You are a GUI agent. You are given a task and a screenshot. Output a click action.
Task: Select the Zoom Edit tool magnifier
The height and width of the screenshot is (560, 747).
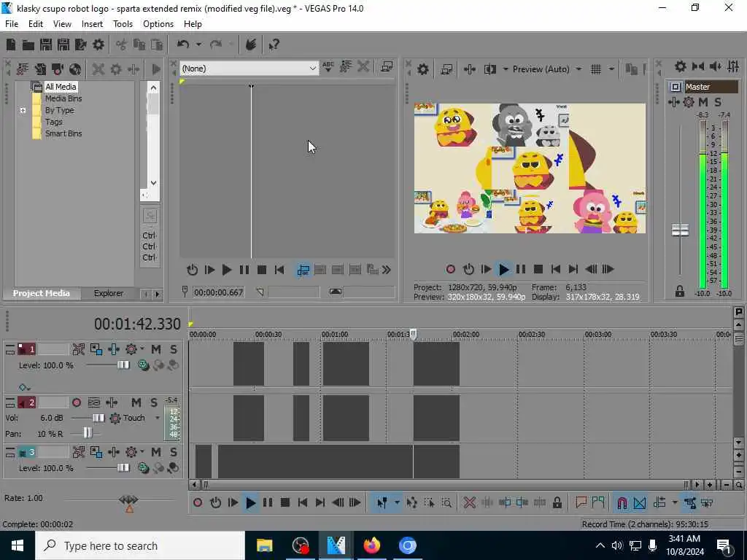click(446, 503)
